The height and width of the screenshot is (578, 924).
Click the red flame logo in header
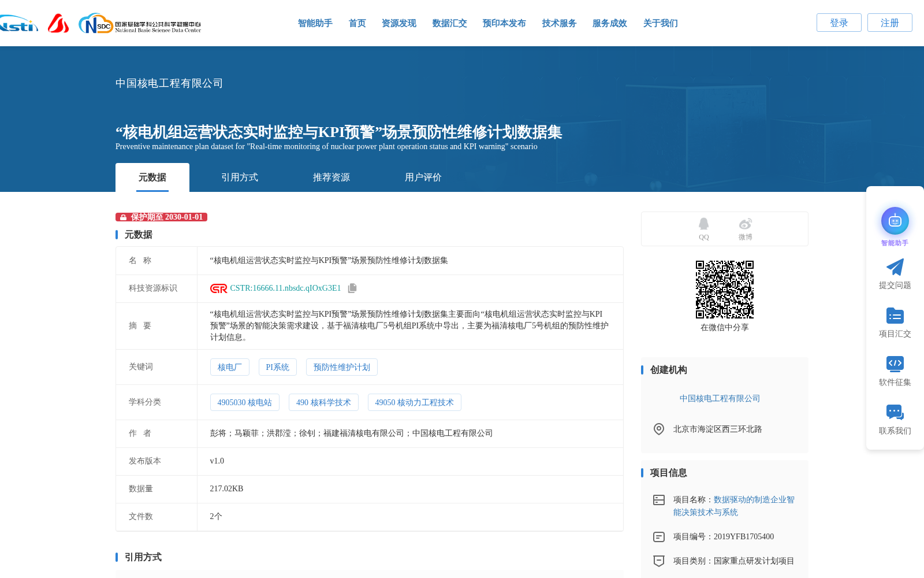pos(58,23)
